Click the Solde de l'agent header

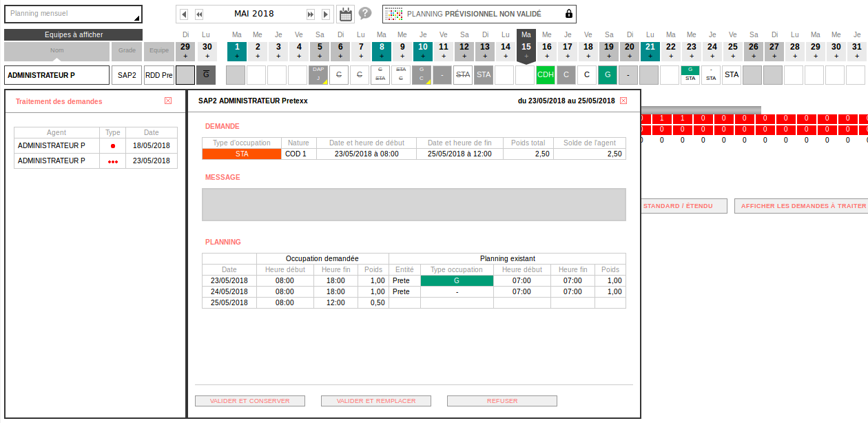(x=590, y=143)
